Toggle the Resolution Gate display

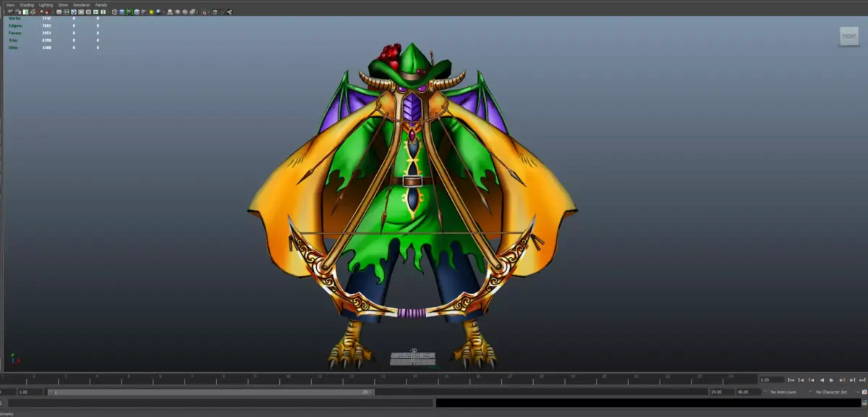(74, 12)
